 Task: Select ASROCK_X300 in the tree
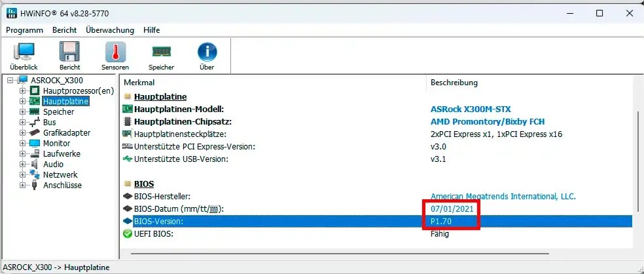pos(57,80)
